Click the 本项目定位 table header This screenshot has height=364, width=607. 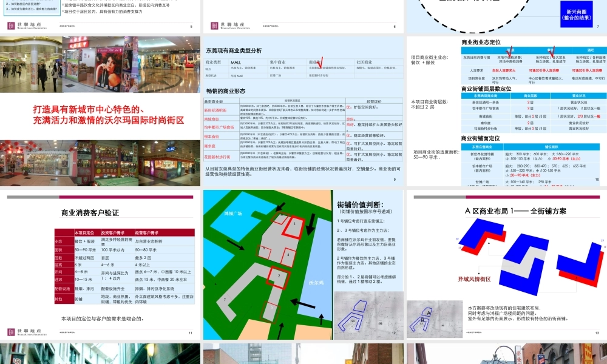[x=87, y=233]
